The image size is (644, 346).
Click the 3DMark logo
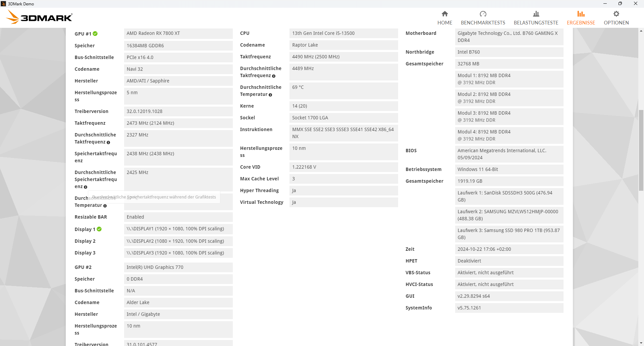[39, 17]
